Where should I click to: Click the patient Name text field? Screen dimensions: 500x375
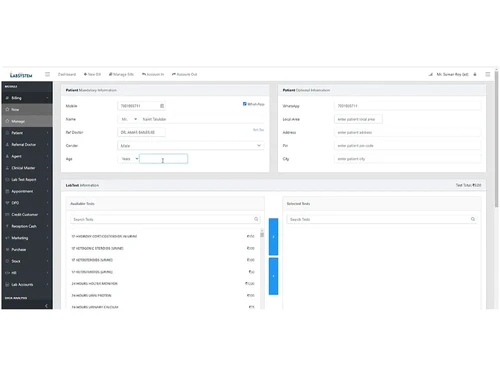202,119
